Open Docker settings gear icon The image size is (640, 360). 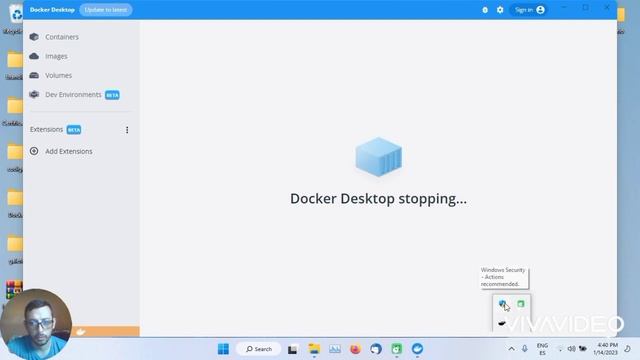500,10
